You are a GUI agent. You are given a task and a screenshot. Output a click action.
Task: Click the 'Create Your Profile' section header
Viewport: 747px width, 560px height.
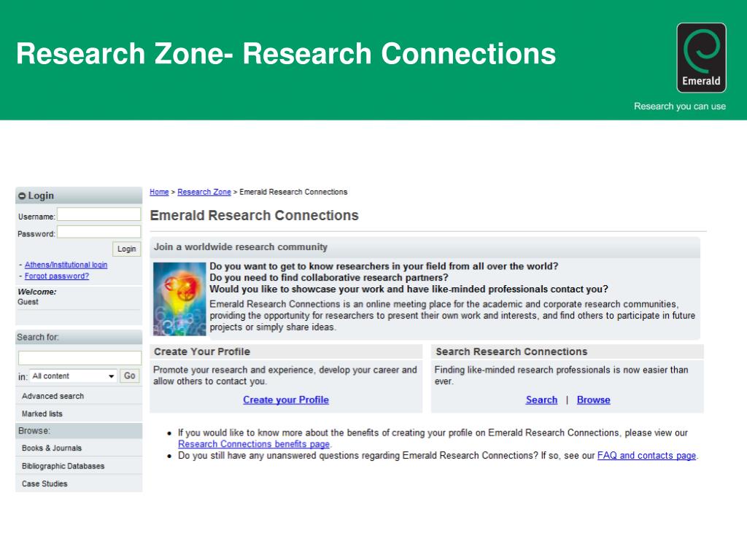[202, 351]
